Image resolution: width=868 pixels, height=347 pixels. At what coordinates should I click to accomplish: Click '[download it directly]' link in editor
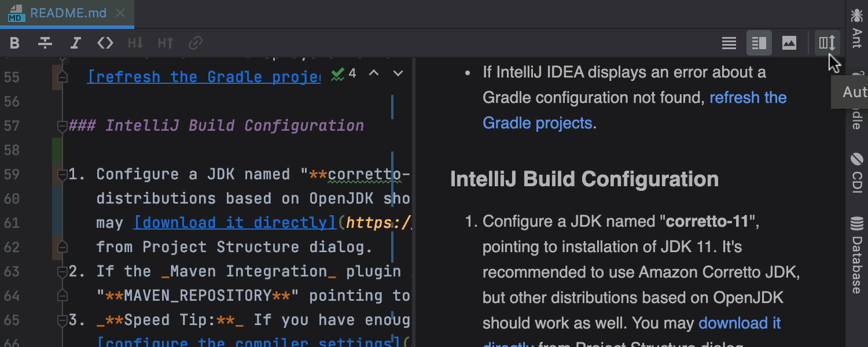(x=235, y=223)
